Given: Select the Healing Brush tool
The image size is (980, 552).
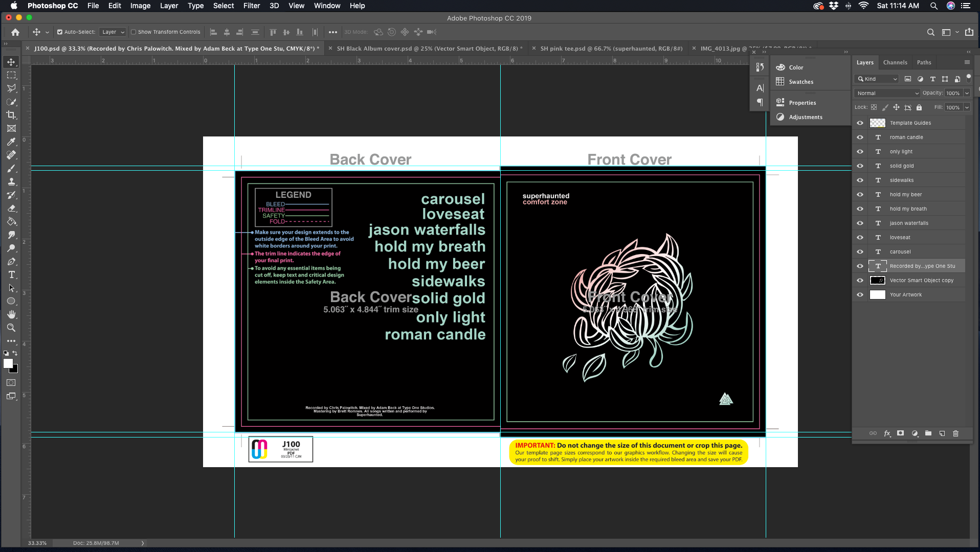Looking at the screenshot, I should (x=11, y=155).
